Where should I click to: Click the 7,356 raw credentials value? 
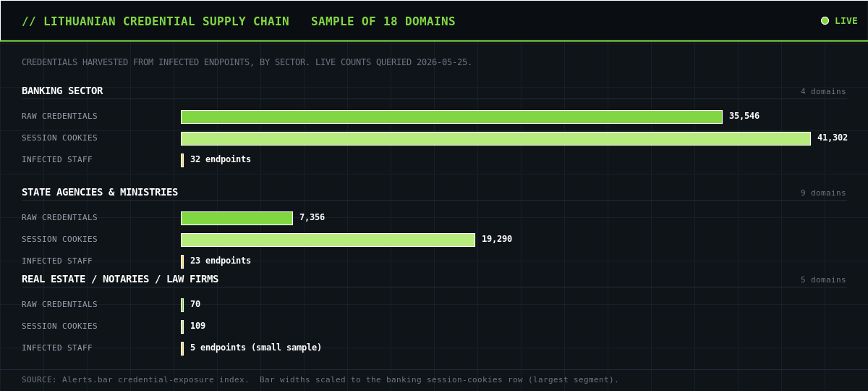[312, 218]
